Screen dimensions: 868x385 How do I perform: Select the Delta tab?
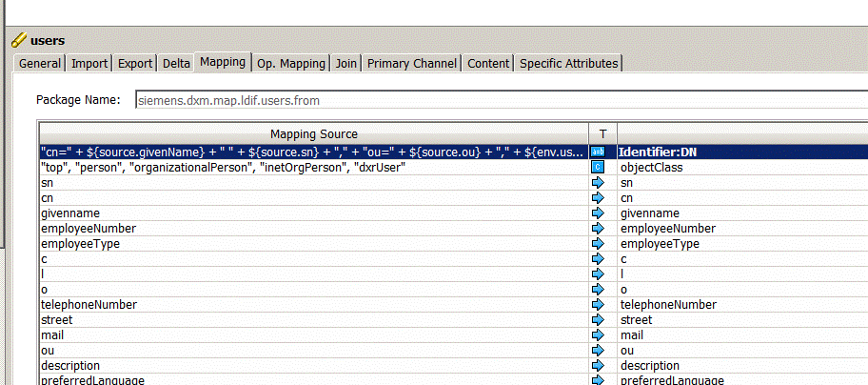(x=176, y=64)
